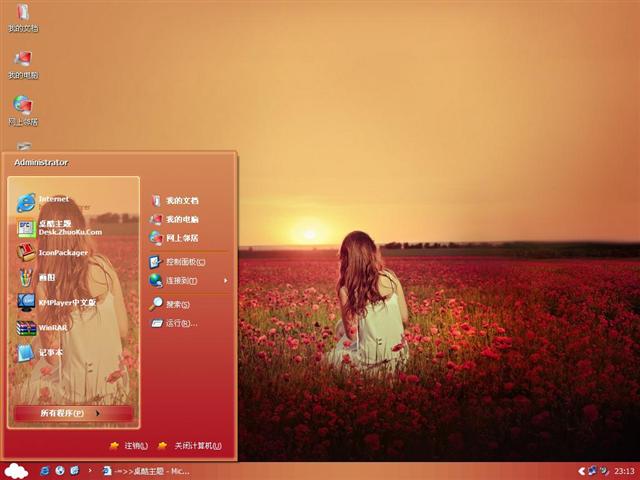The height and width of the screenshot is (480, 640).
Task: Open the 画图 paint program
Action: 37,278
